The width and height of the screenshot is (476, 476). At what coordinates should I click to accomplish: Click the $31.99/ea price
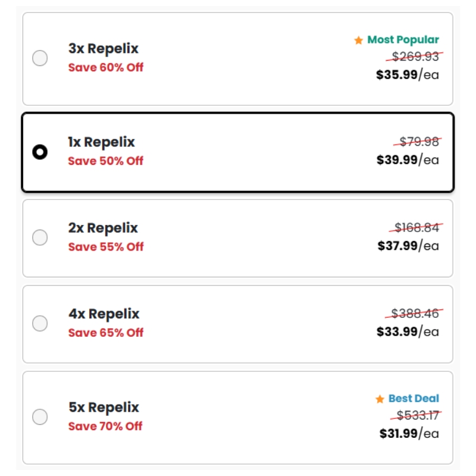[x=409, y=433]
